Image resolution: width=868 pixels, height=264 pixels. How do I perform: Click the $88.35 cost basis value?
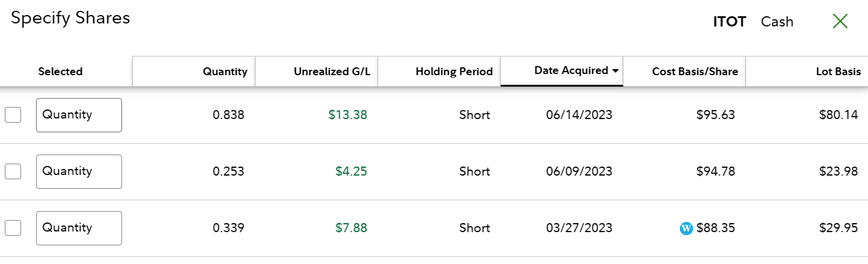point(715,229)
